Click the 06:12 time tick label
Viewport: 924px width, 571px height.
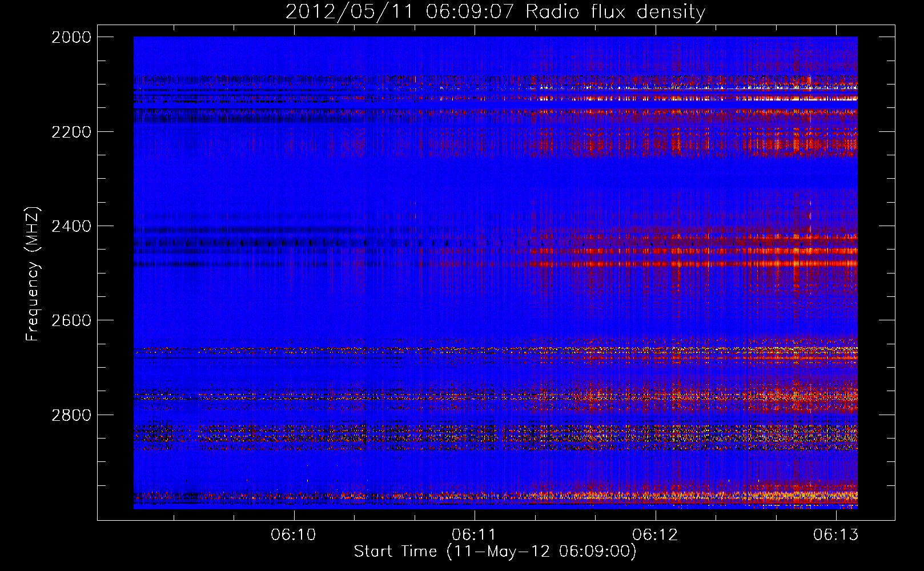coord(655,534)
